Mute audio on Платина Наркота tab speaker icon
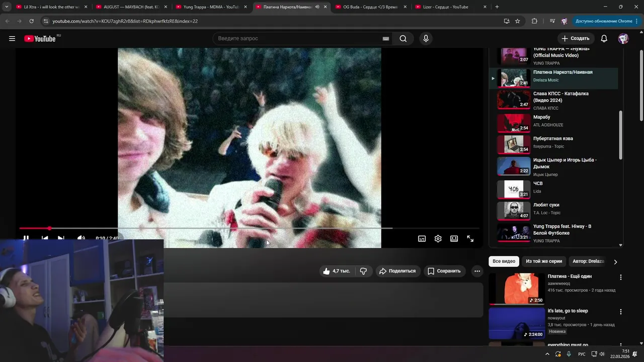Viewport: 644px width, 362px height. [317, 7]
